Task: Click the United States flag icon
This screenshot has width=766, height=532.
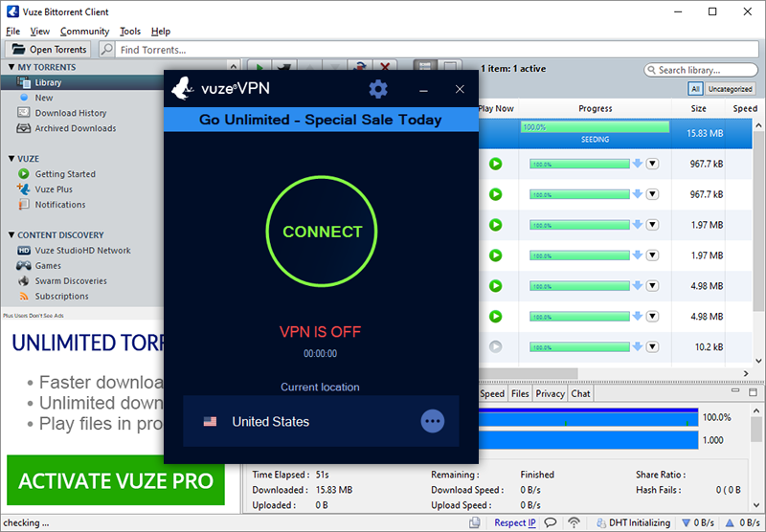Action: tap(210, 421)
